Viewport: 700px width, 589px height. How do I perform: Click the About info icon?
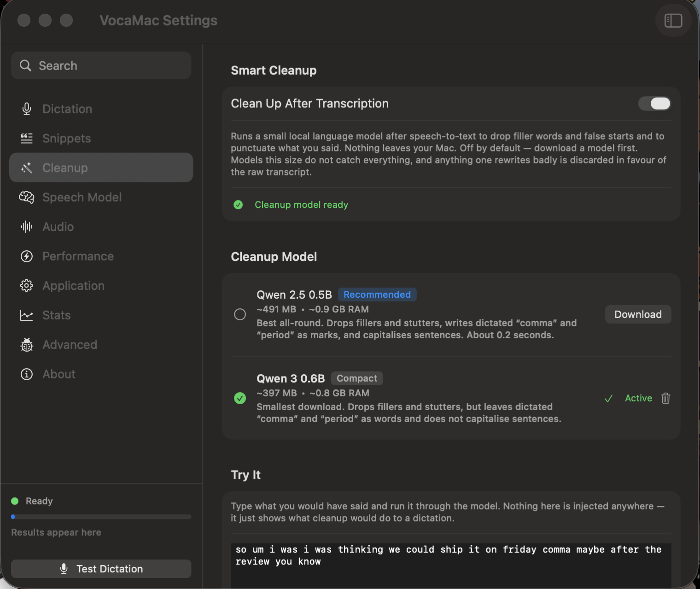point(27,374)
